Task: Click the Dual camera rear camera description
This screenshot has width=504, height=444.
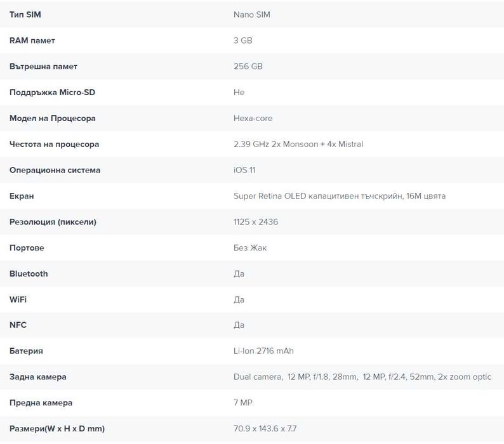Action: pos(362,377)
